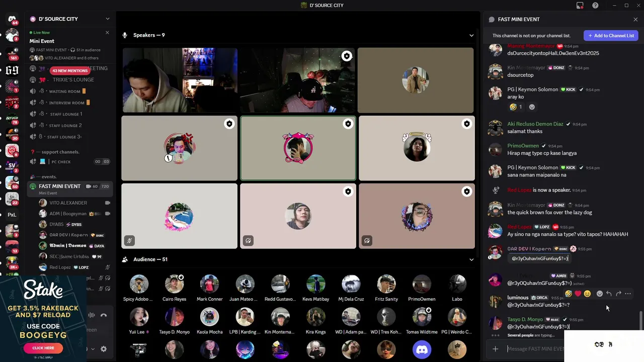The height and width of the screenshot is (362, 644).
Task: Open Red Lopez profile from chat
Action: pos(519,227)
